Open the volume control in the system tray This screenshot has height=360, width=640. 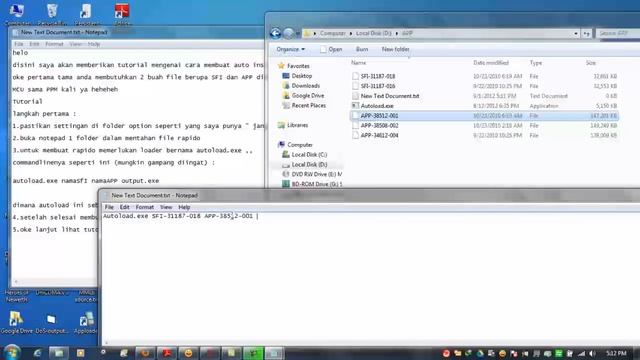tap(593, 353)
